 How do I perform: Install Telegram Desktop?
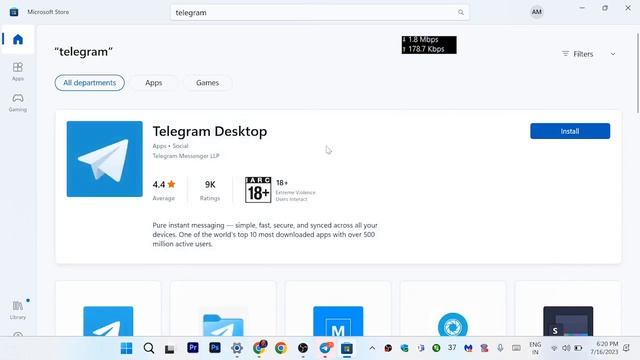[x=570, y=131]
